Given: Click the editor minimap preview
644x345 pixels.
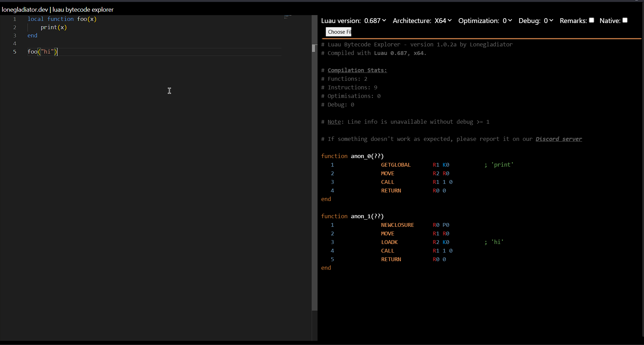Looking at the screenshot, I should 288,16.
